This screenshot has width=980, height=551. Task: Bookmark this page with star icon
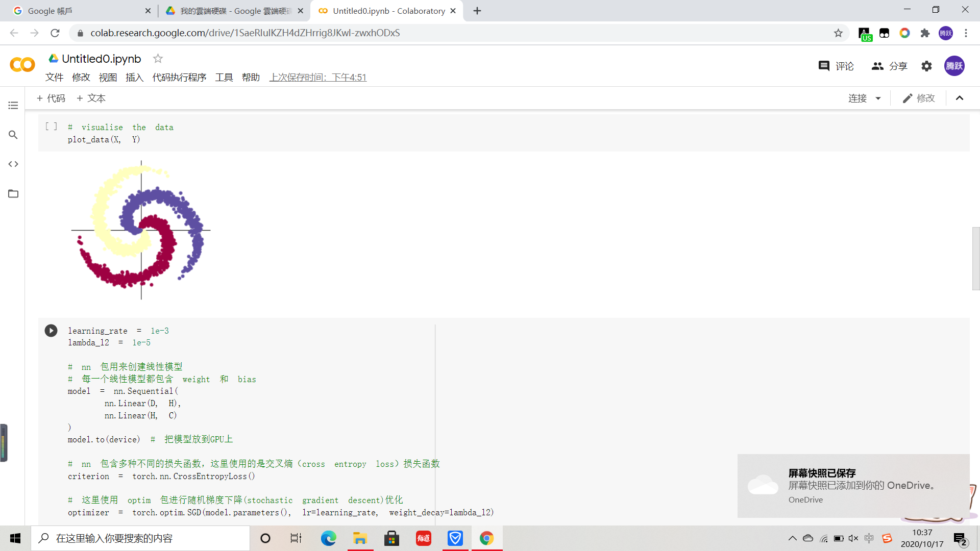point(838,33)
